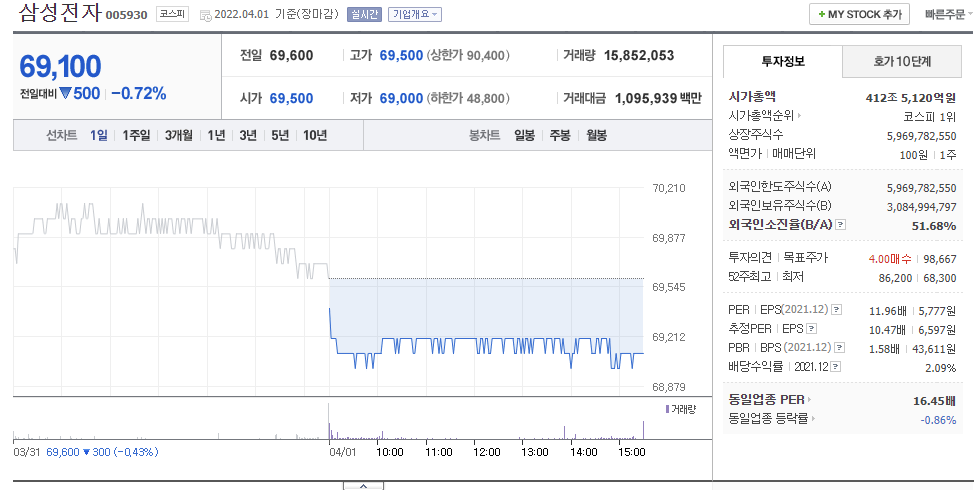The width and height of the screenshot is (977, 490).
Task: Click 동일업종 등락률 value -0.86%
Action: (938, 420)
